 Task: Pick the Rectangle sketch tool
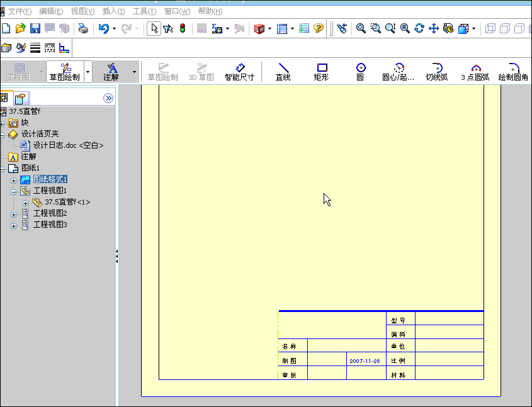(x=321, y=72)
